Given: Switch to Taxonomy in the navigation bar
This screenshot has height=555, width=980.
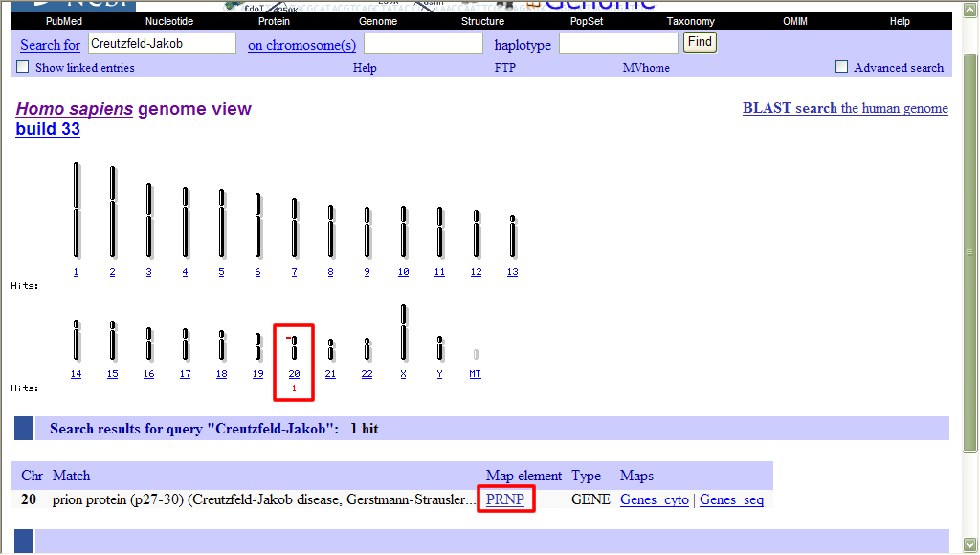Looking at the screenshot, I should tap(691, 21).
